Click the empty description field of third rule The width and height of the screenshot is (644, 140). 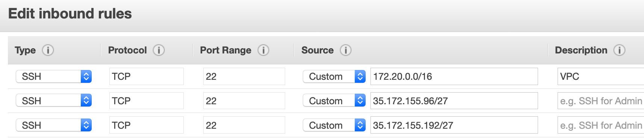tap(601, 125)
